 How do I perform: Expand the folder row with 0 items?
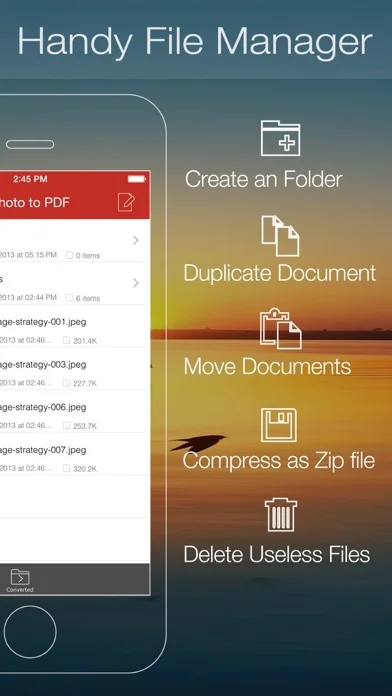pos(75,241)
